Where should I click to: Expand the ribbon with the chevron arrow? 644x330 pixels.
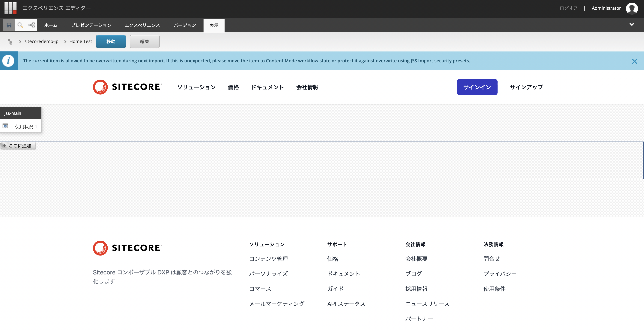pyautogui.click(x=632, y=24)
